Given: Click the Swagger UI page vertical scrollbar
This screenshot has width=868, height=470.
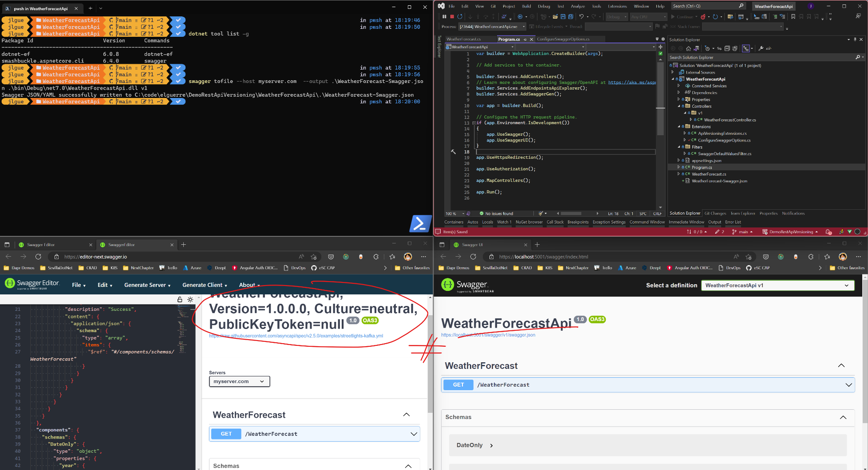Looking at the screenshot, I should (865, 350).
